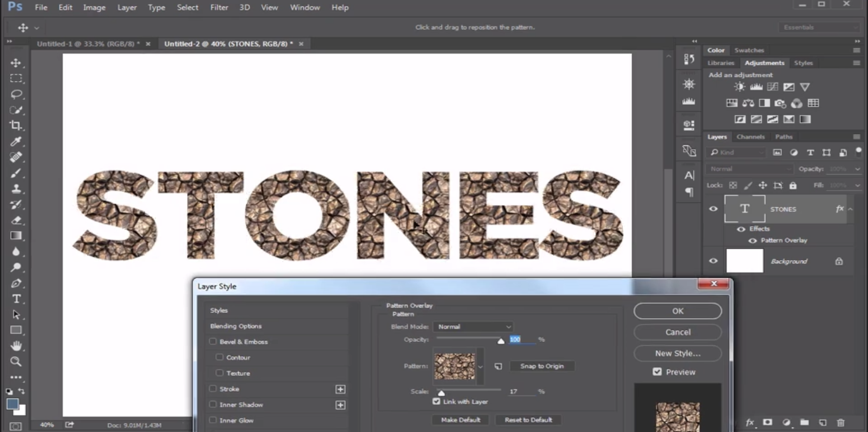The width and height of the screenshot is (868, 432).
Task: Open the Layer menu
Action: (127, 7)
